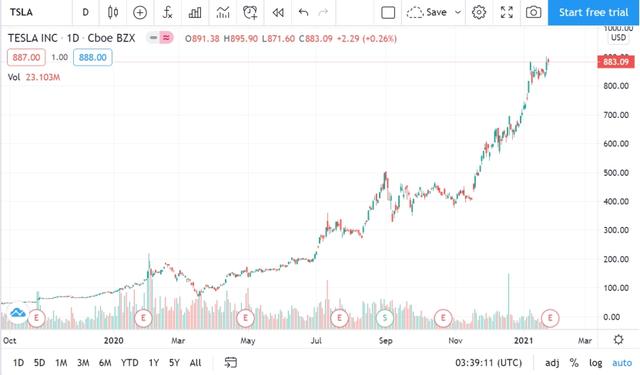Select the All date range

(196, 363)
